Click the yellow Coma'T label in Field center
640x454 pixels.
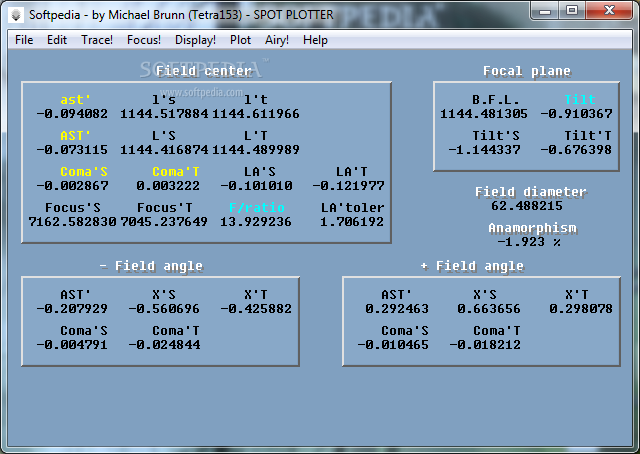pyautogui.click(x=176, y=171)
